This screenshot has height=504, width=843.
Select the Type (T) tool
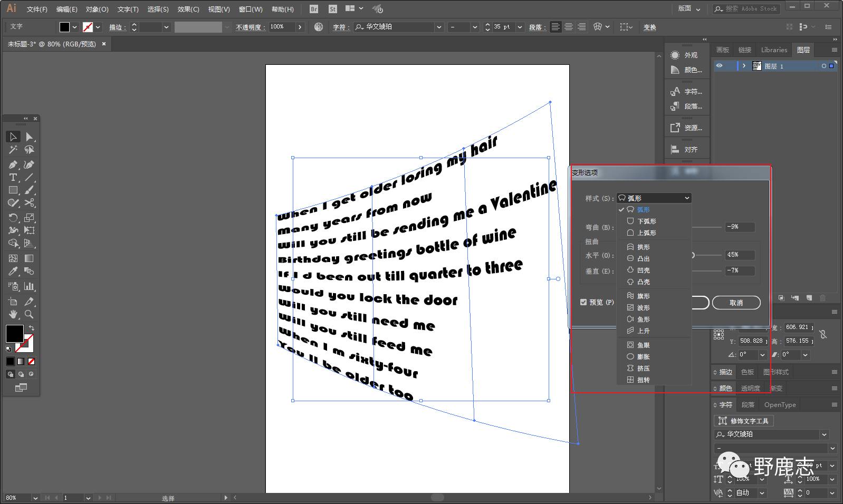(x=13, y=178)
